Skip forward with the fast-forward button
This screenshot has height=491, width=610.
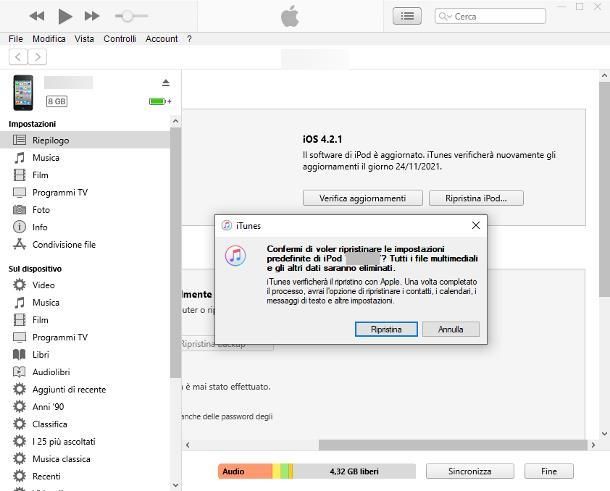[x=92, y=16]
